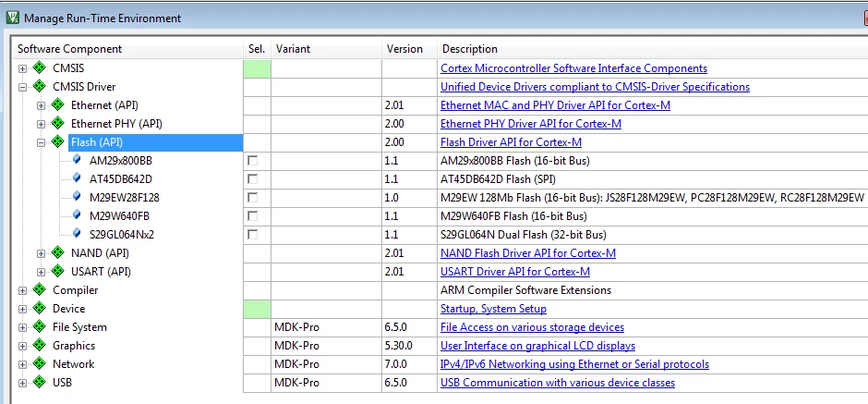Image resolution: width=868 pixels, height=404 pixels.
Task: Open Flash Driver API for Cortex-M link
Action: [x=511, y=141]
